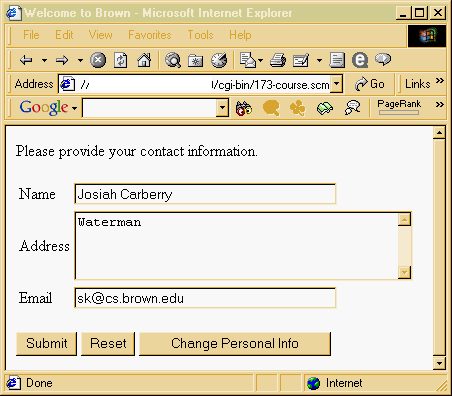
Task: Click the blue e toolbar icon
Action: click(x=360, y=60)
